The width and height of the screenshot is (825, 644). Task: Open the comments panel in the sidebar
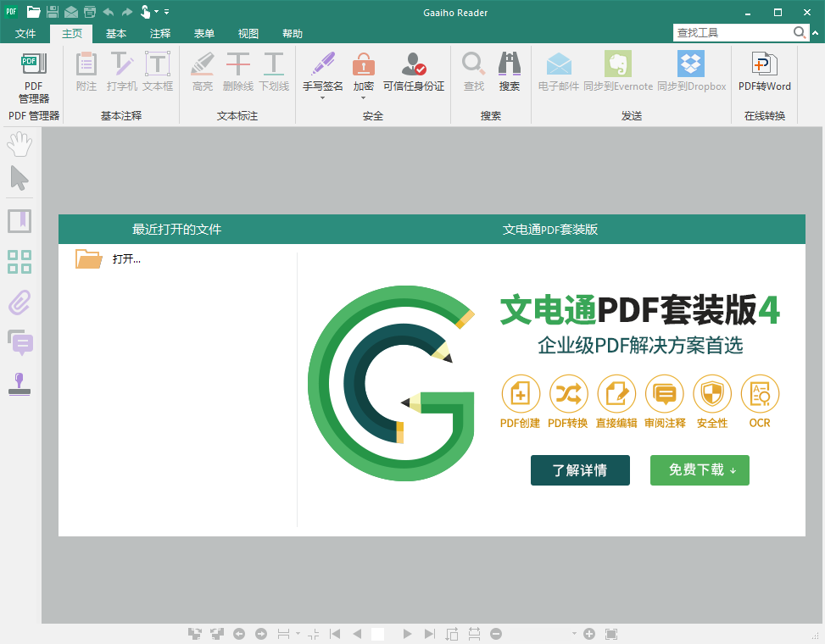(x=19, y=343)
